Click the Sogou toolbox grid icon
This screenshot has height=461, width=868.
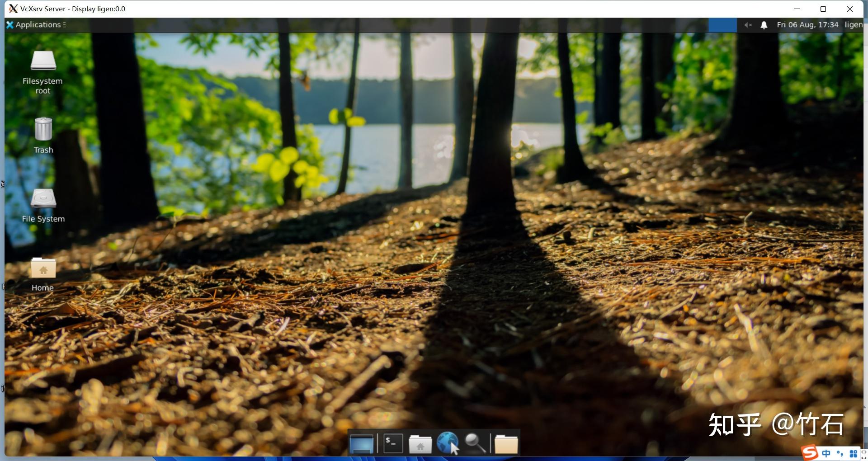pyautogui.click(x=853, y=453)
